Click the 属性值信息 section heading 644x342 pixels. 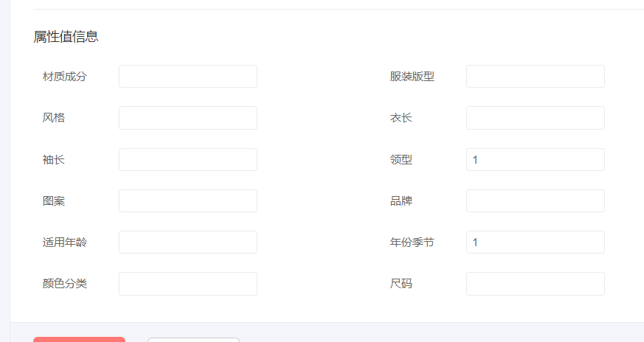(66, 37)
